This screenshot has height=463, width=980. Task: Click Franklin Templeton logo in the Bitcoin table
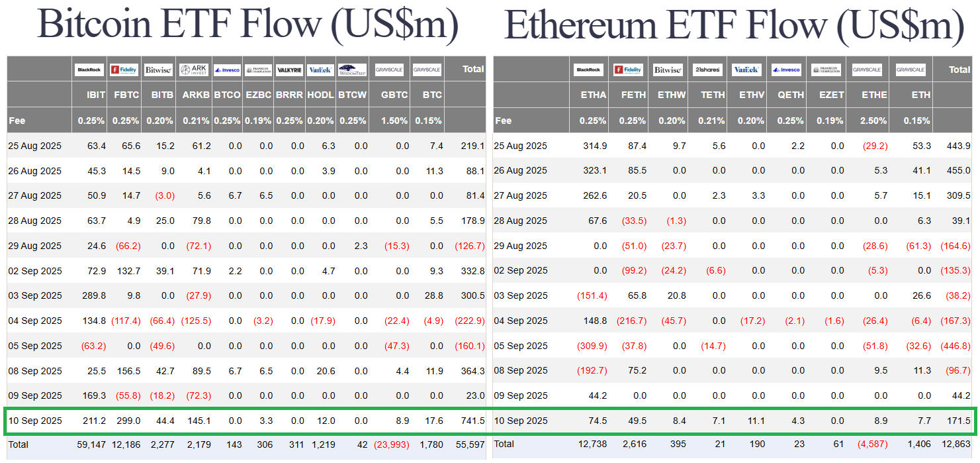coord(257,70)
